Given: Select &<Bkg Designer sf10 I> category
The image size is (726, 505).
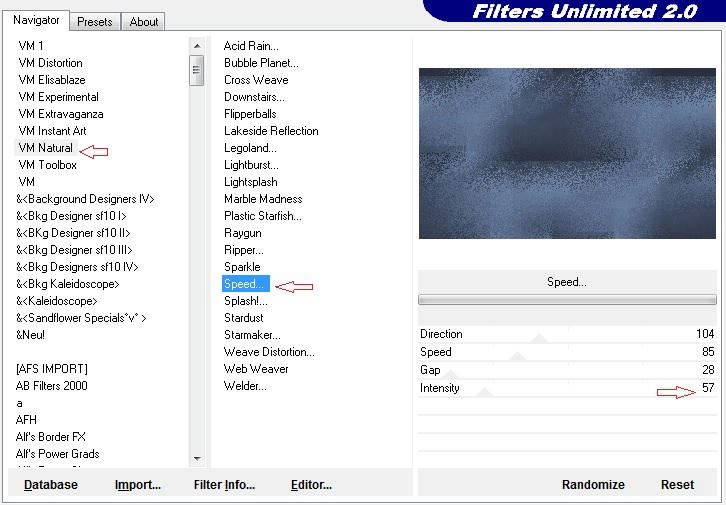Looking at the screenshot, I should pyautogui.click(x=71, y=216).
